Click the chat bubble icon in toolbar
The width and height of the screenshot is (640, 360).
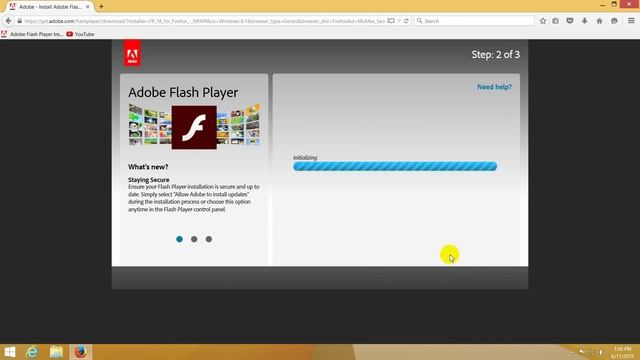(x=614, y=21)
